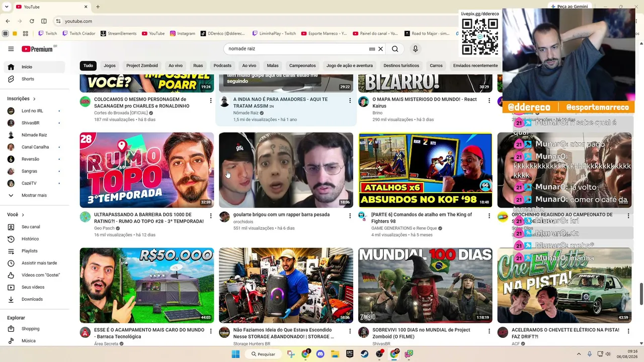Open more options for A INDIA NAO É PARA AMADORES video
644x362 pixels.
click(350, 101)
